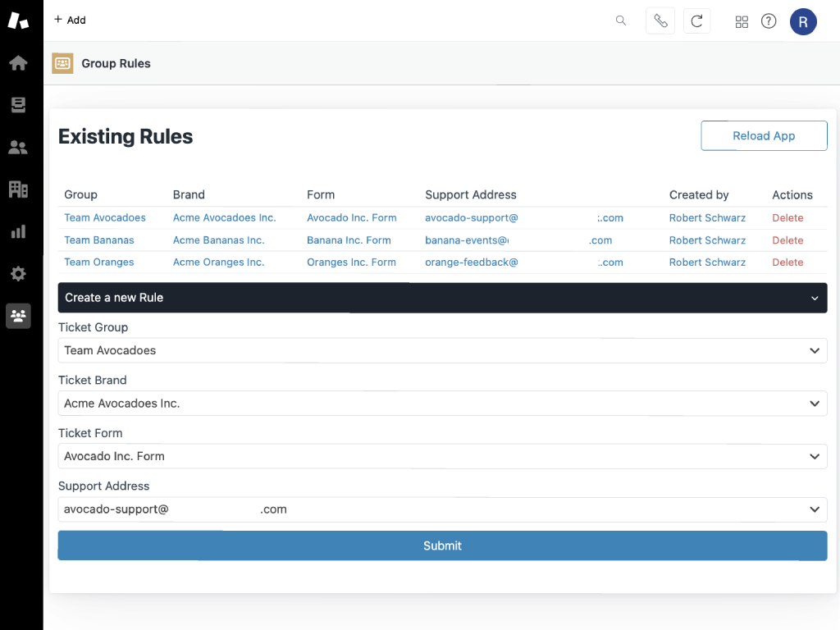The image size is (840, 630).
Task: Click the Reload App button
Action: coord(764,135)
